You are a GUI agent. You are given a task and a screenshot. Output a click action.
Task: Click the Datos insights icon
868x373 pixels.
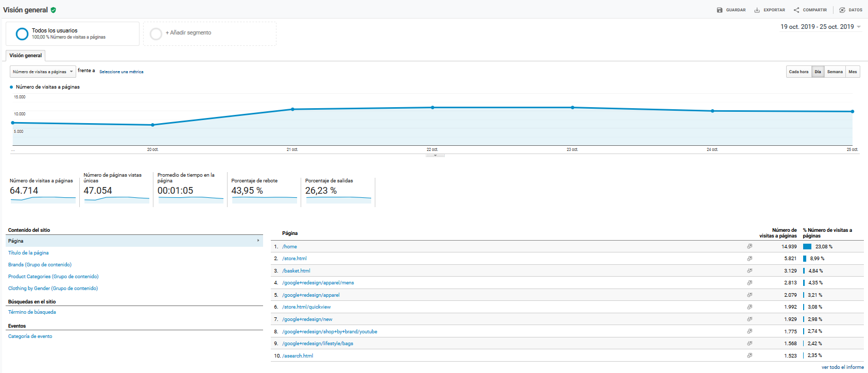(842, 10)
